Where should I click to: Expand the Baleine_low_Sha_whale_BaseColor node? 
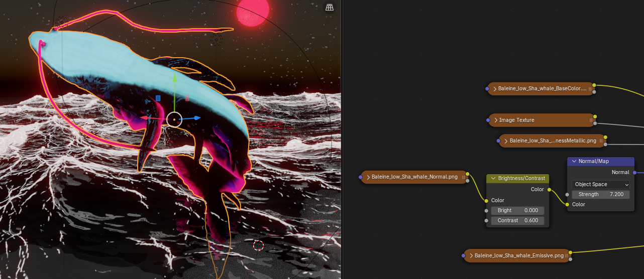pyautogui.click(x=495, y=88)
